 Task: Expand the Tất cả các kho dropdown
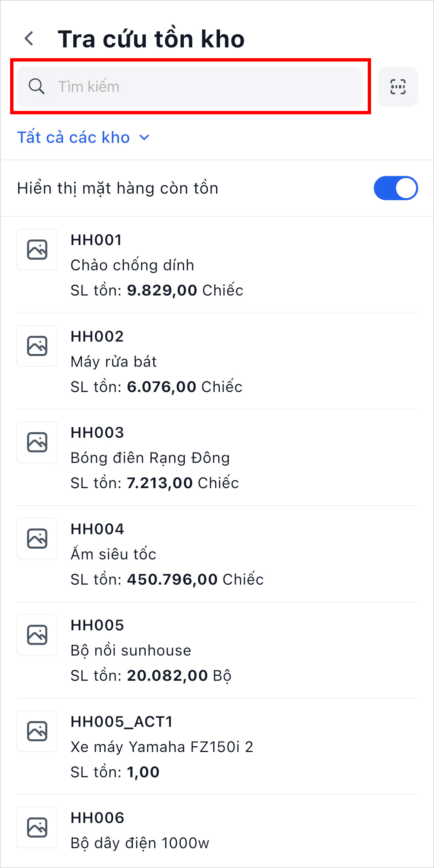pos(74,137)
